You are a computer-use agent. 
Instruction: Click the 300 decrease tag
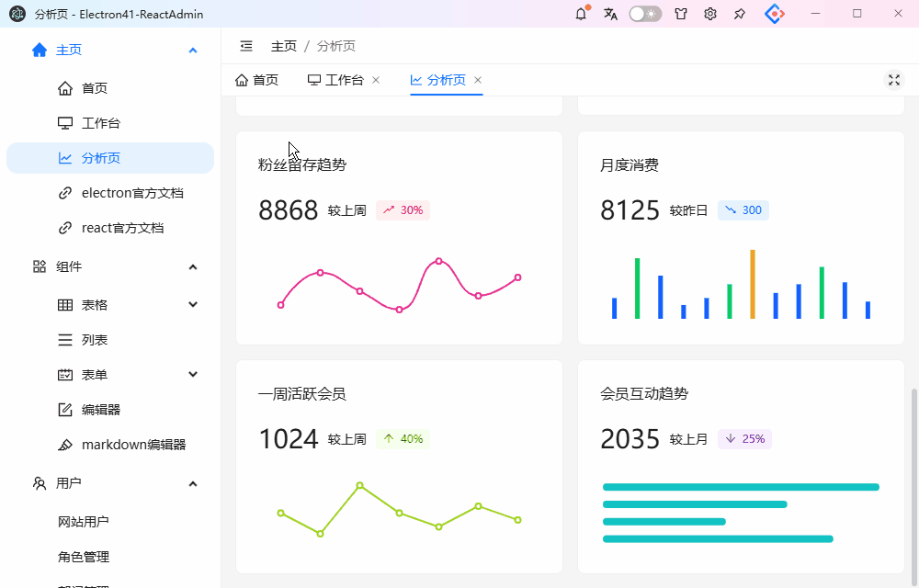743,210
